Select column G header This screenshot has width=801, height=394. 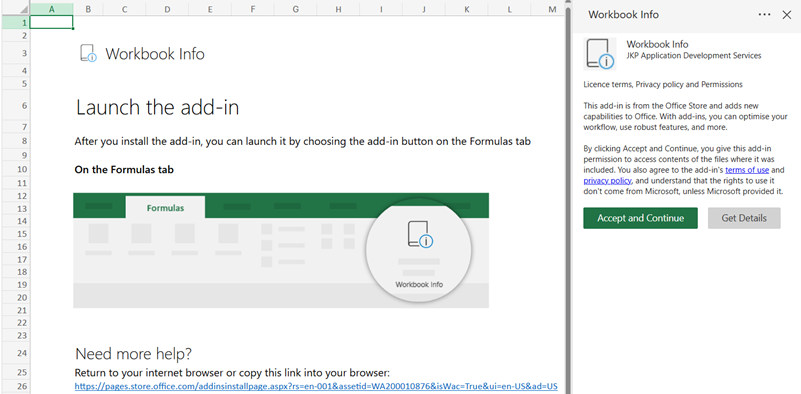(x=296, y=9)
